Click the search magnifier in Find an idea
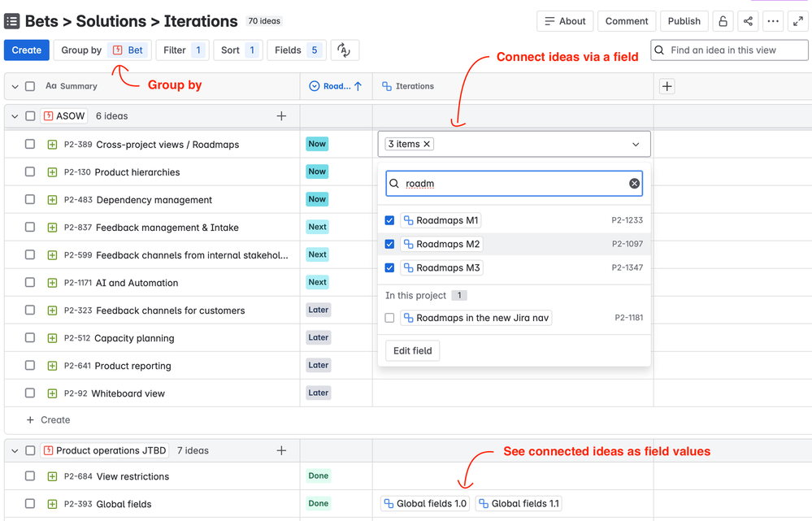This screenshot has width=812, height=521. 659,50
